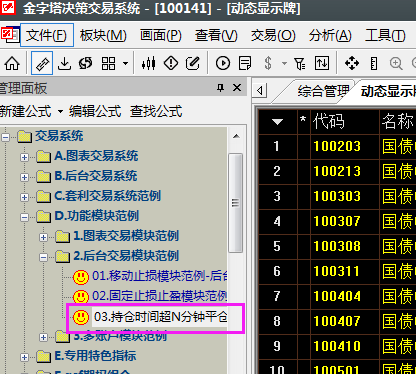This screenshot has height=374, width=416.
Task: Click the four-arrow move icon
Action: pyautogui.click(x=352, y=63)
